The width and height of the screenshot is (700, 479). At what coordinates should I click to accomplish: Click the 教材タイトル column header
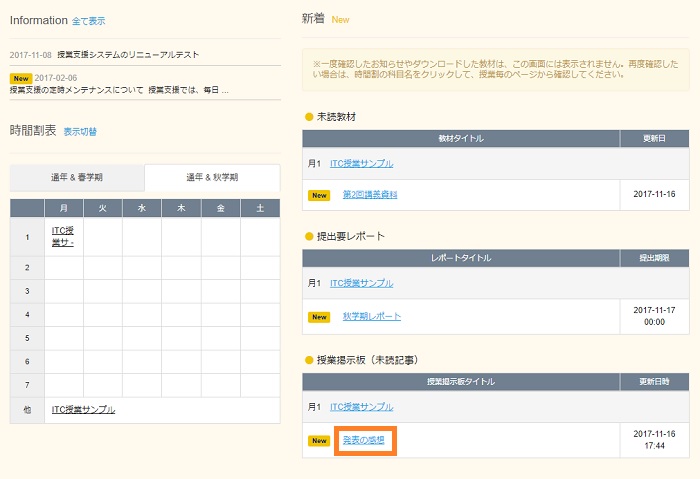tap(460, 138)
